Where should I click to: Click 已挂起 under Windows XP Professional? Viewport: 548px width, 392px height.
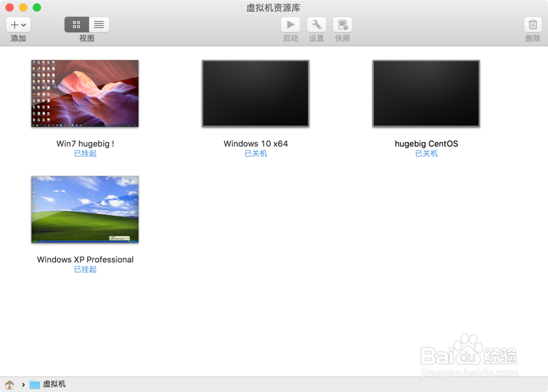point(85,269)
